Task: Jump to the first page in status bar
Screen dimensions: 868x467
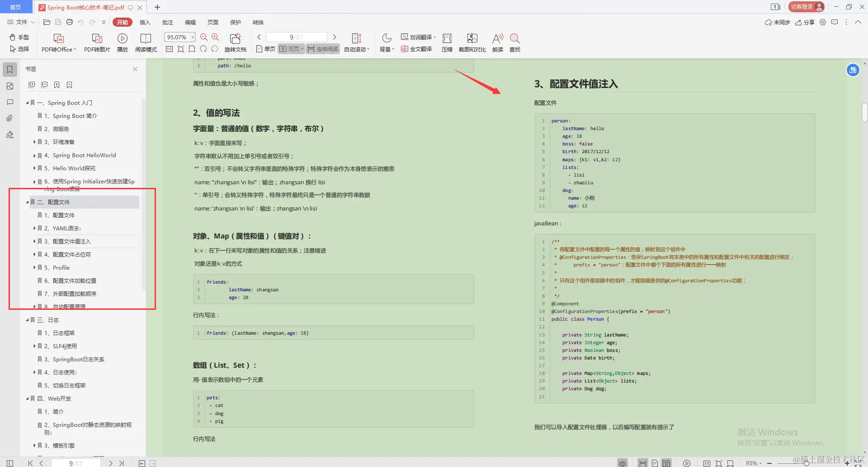Action: 30,463
